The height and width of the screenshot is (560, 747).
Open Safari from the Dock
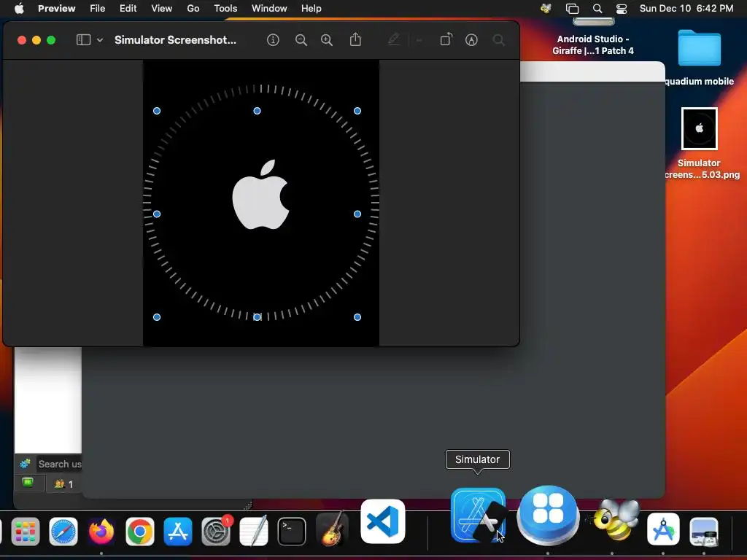click(x=63, y=532)
